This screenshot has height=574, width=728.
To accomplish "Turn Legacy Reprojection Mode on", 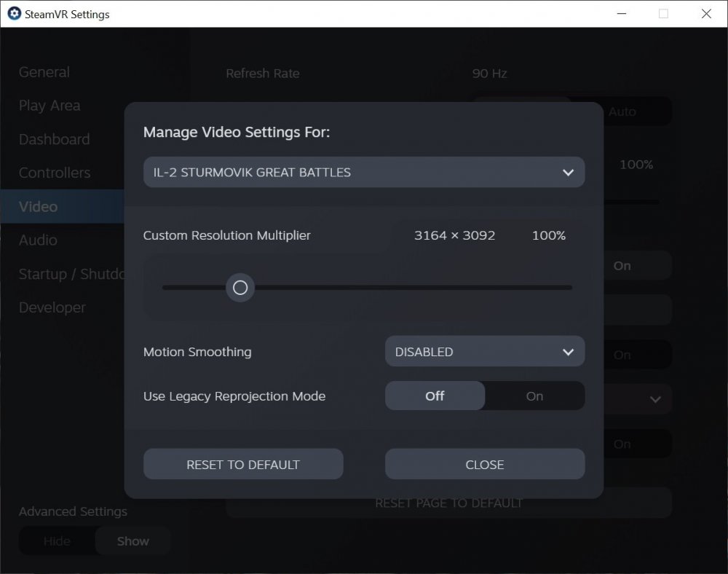I will [x=534, y=396].
